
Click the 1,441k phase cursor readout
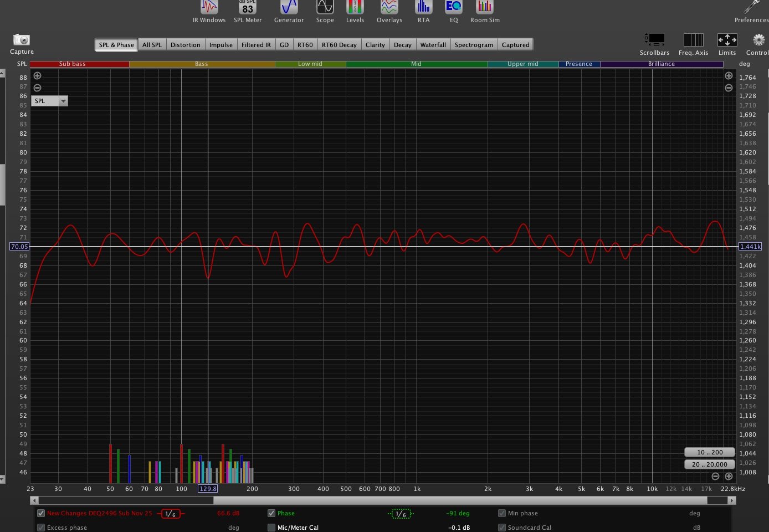[x=750, y=247]
